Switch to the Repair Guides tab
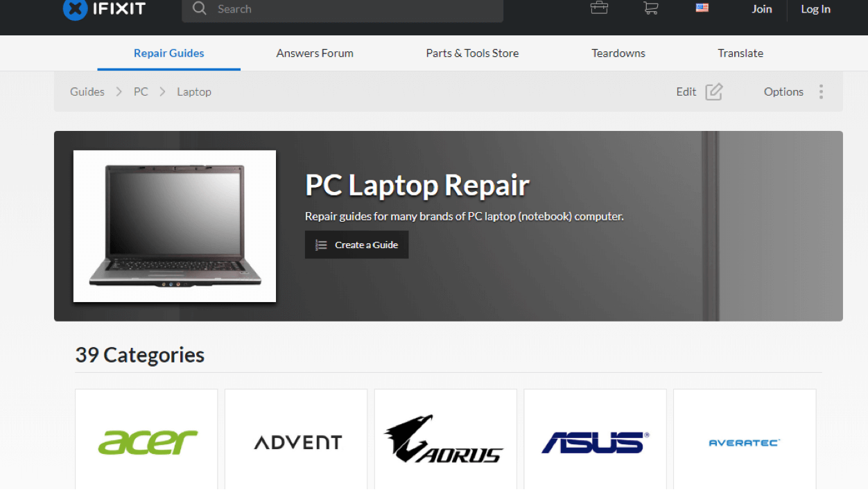This screenshot has height=492, width=868. click(x=169, y=53)
